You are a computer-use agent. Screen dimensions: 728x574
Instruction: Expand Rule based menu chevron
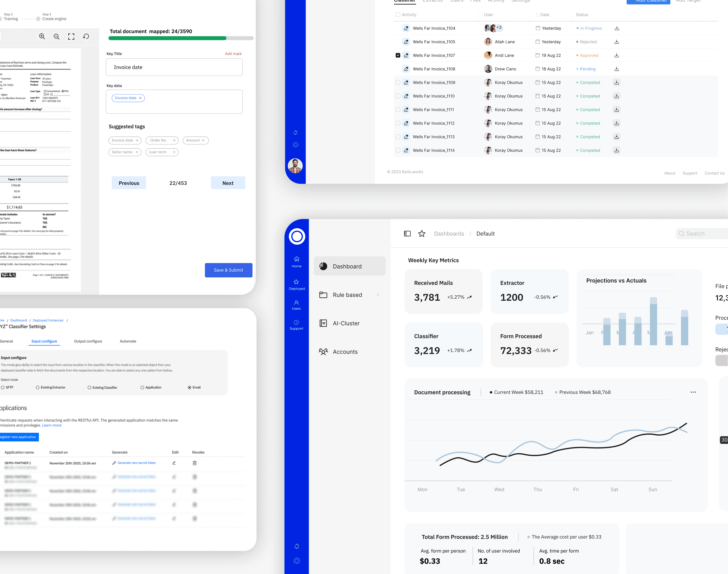point(378,295)
